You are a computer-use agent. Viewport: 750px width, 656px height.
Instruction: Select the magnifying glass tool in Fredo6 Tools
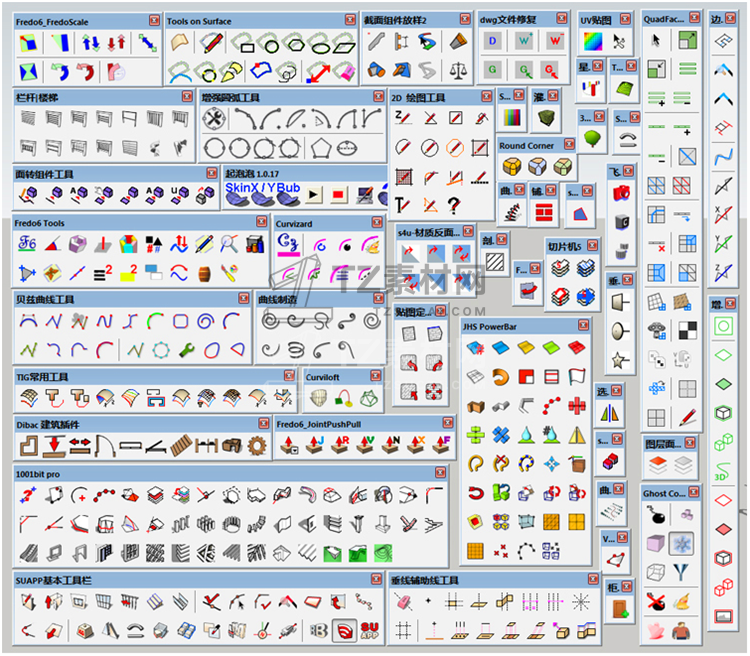click(229, 244)
